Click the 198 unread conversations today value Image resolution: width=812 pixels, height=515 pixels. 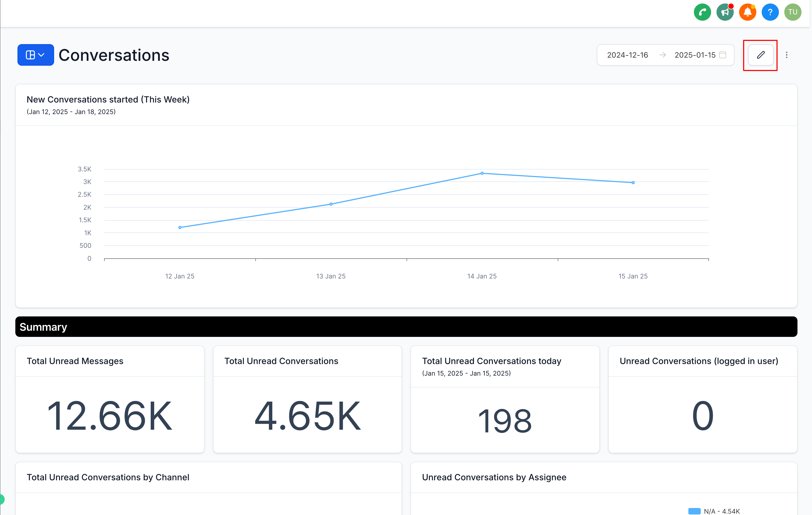tap(504, 421)
